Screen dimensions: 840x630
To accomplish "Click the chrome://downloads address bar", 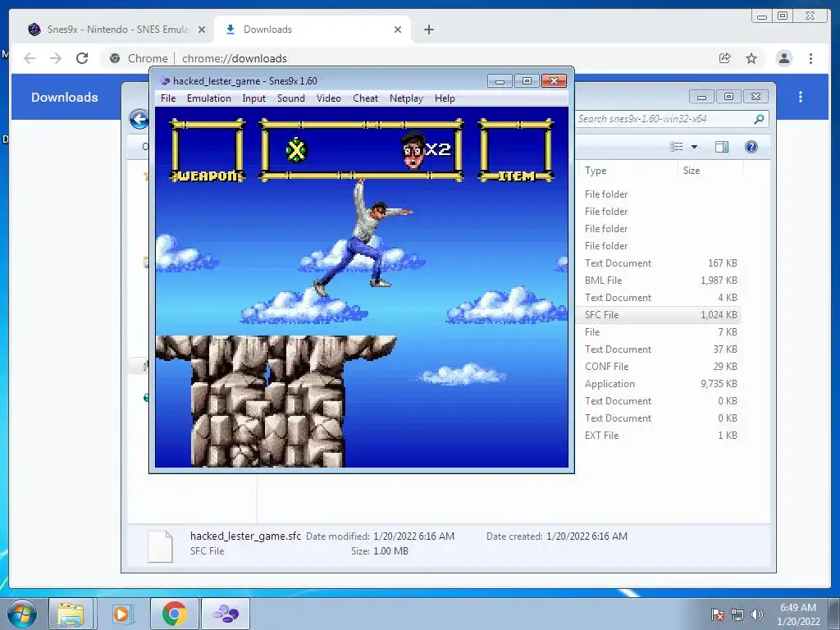I will pos(407,58).
